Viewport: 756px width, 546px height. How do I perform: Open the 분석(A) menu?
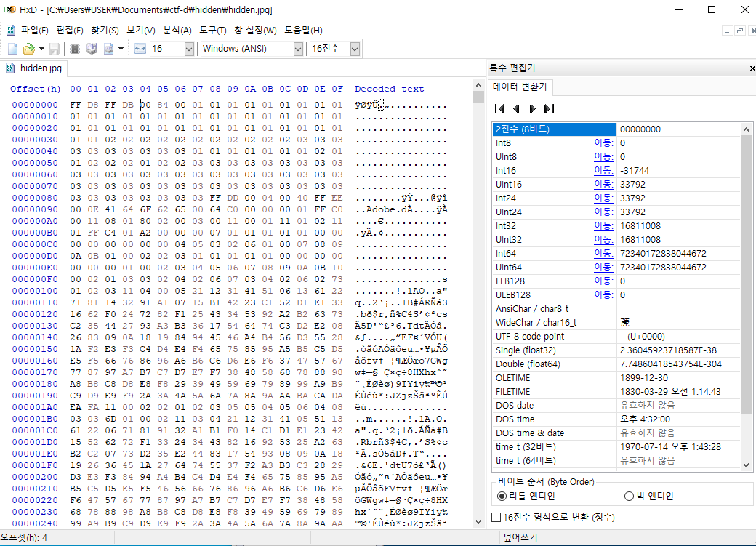[177, 31]
